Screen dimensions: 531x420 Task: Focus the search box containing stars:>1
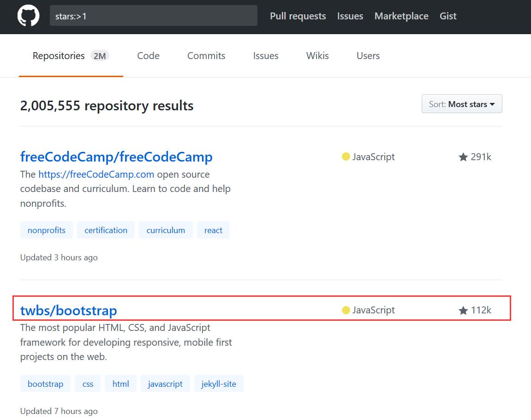click(154, 16)
